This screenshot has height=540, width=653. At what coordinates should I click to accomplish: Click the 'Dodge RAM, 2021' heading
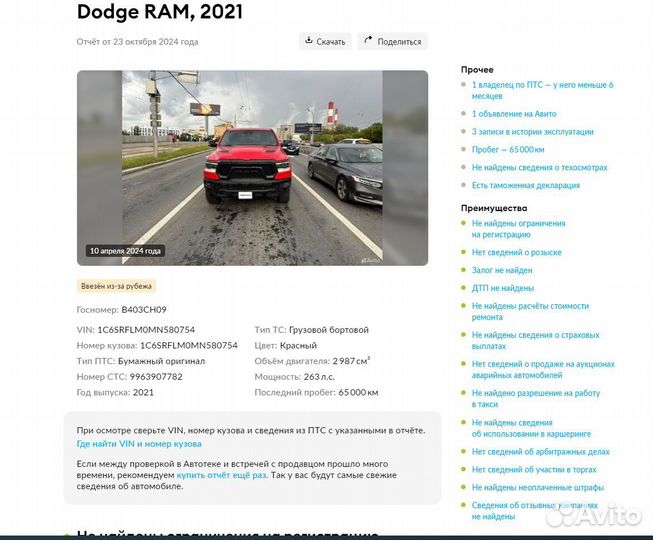pos(160,12)
